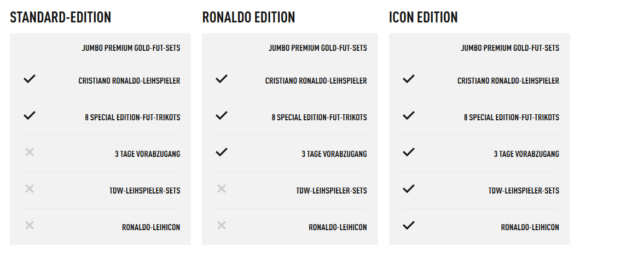The image size is (644, 269).
Task: Select the Icon Edition heading
Action: click(x=423, y=17)
